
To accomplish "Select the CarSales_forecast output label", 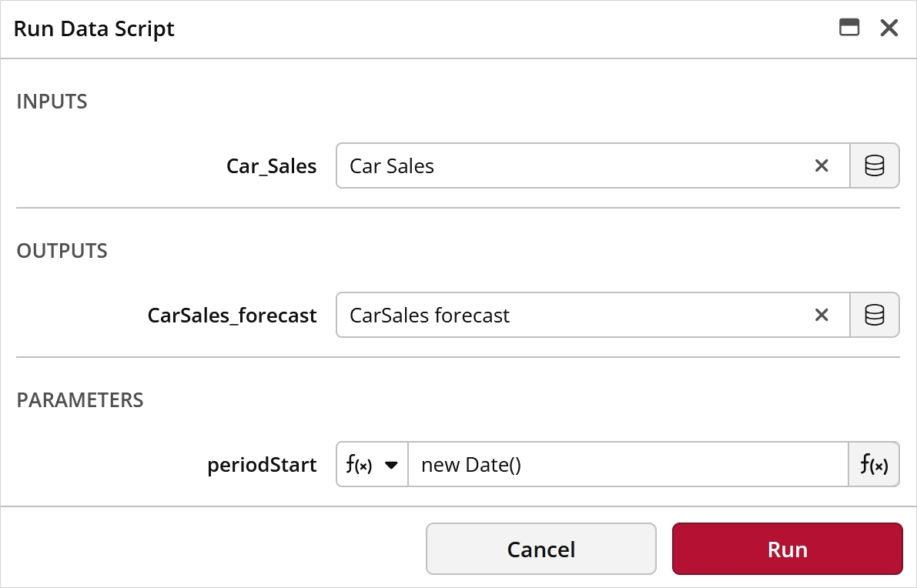I will pyautogui.click(x=233, y=316).
